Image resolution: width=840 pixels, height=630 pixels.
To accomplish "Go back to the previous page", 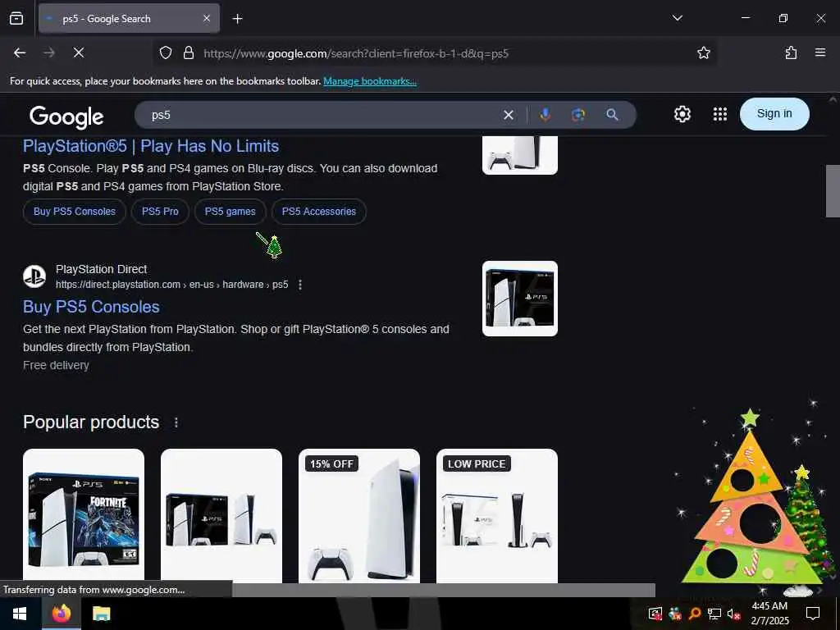I will point(20,52).
